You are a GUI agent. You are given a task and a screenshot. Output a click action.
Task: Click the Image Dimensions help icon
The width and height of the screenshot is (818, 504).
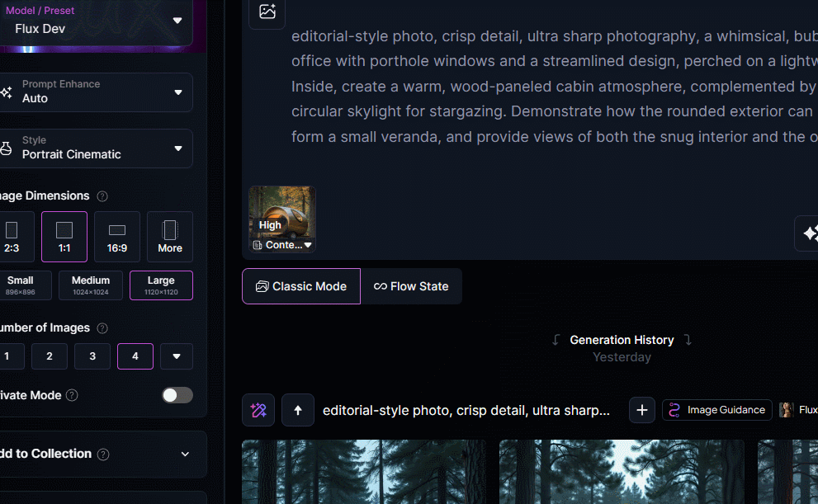point(102,196)
